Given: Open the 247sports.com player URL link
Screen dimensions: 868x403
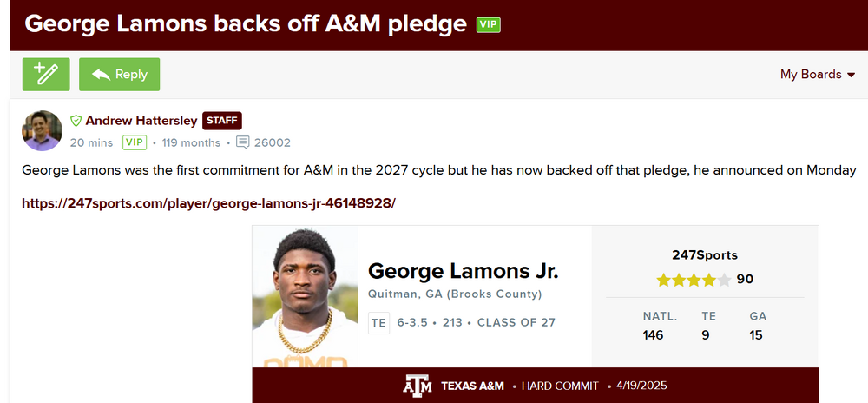Looking at the screenshot, I should click(208, 203).
